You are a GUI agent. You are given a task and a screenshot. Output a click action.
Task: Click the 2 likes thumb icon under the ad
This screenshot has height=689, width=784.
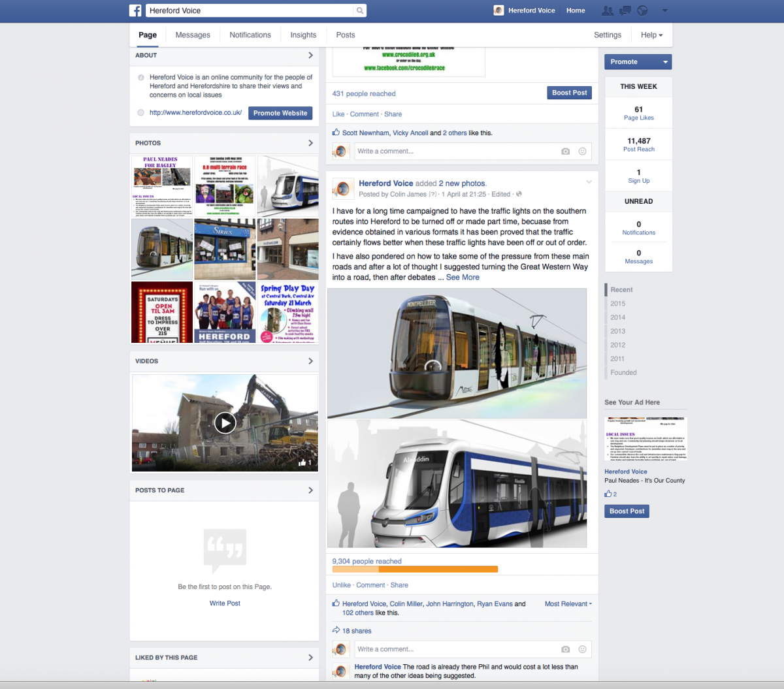click(608, 494)
